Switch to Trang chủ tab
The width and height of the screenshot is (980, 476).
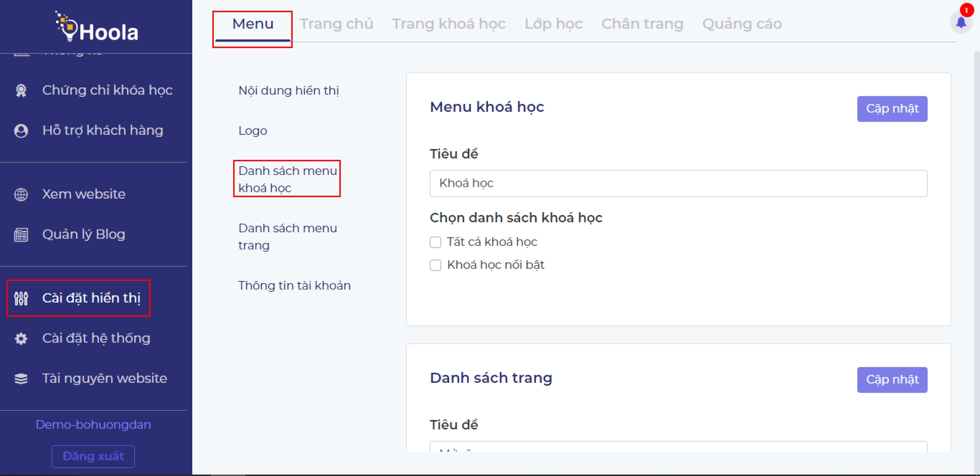[336, 24]
